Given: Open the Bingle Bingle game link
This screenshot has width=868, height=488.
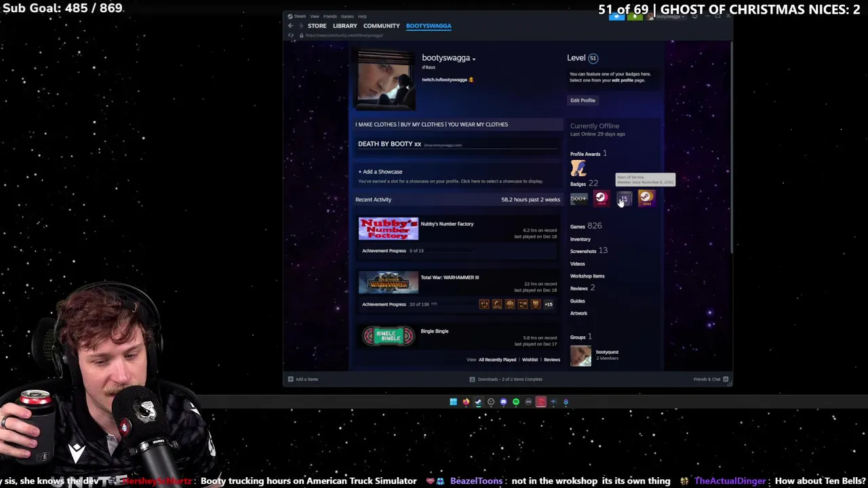Looking at the screenshot, I should (x=435, y=331).
